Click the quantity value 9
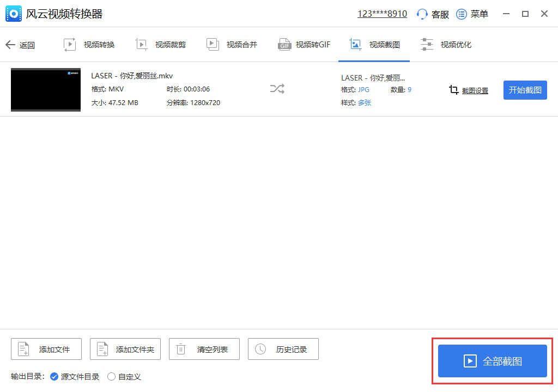558x392 pixels. point(410,90)
